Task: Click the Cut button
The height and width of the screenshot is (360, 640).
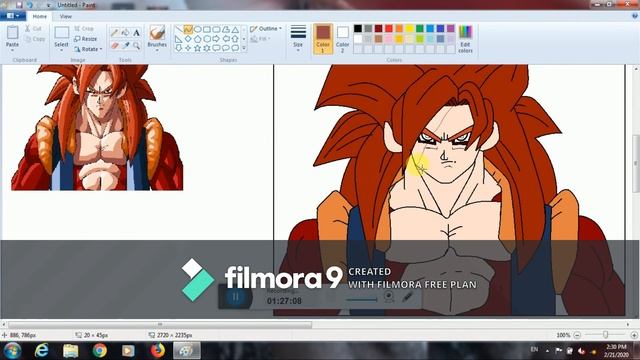Action: click(33, 29)
